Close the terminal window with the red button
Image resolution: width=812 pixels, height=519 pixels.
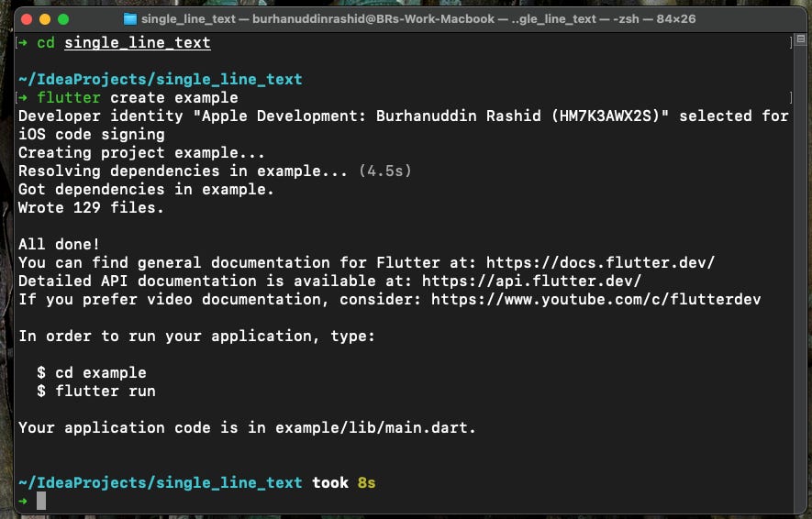click(x=27, y=19)
